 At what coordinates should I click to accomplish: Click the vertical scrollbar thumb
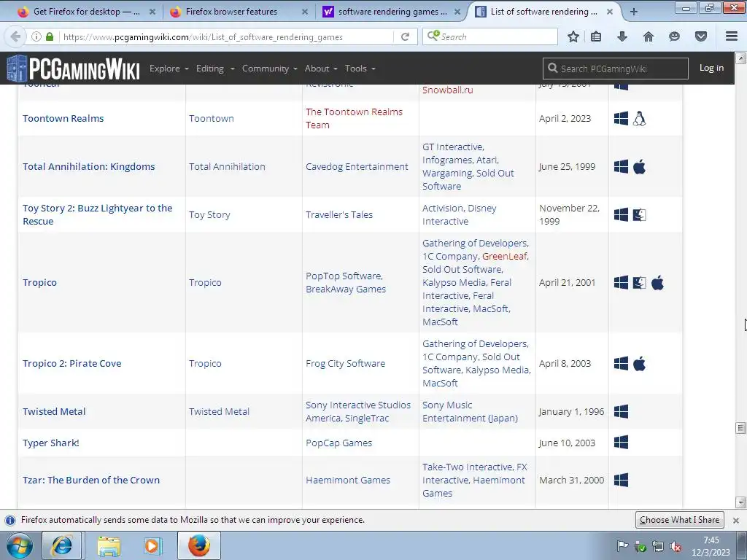pyautogui.click(x=741, y=428)
